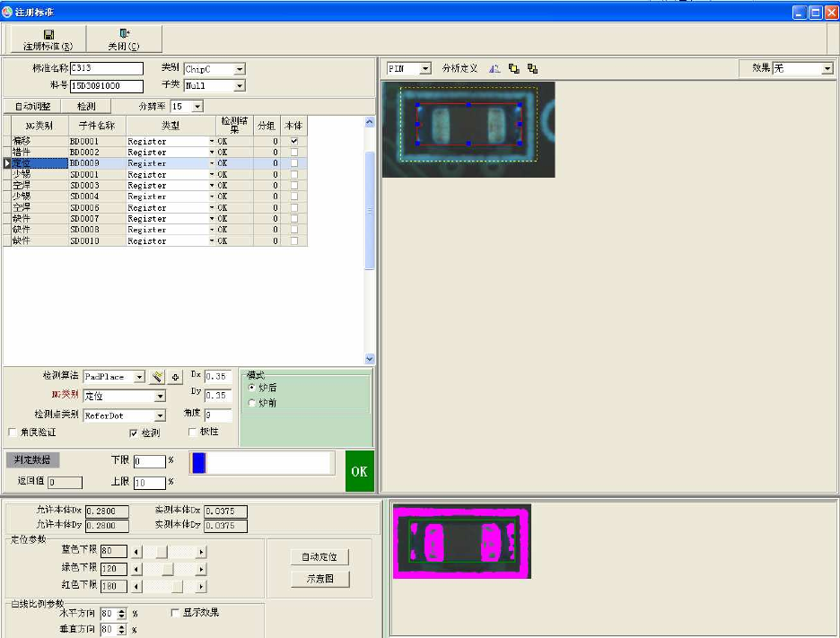Click the app icon in title bar
This screenshot has height=638, width=840.
click(x=7, y=12)
